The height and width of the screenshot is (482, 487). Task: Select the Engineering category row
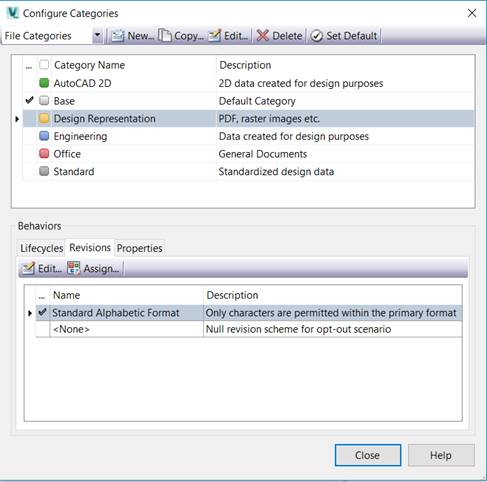coord(249,136)
